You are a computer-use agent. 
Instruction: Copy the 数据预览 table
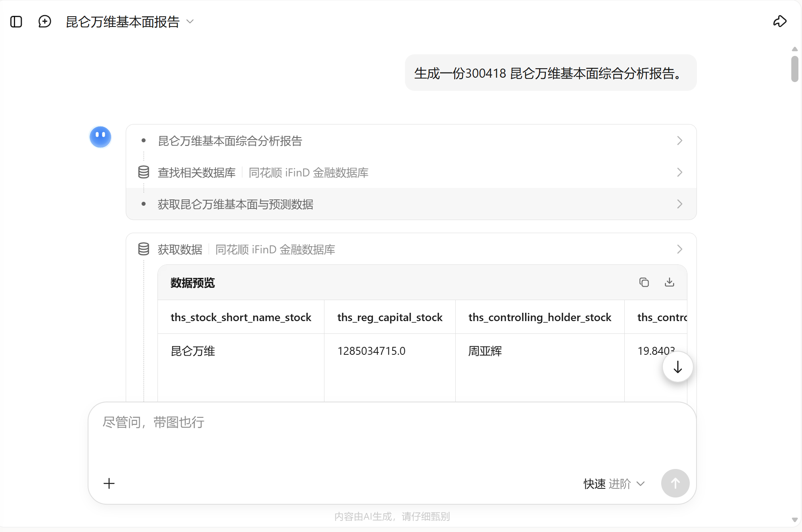click(x=644, y=282)
